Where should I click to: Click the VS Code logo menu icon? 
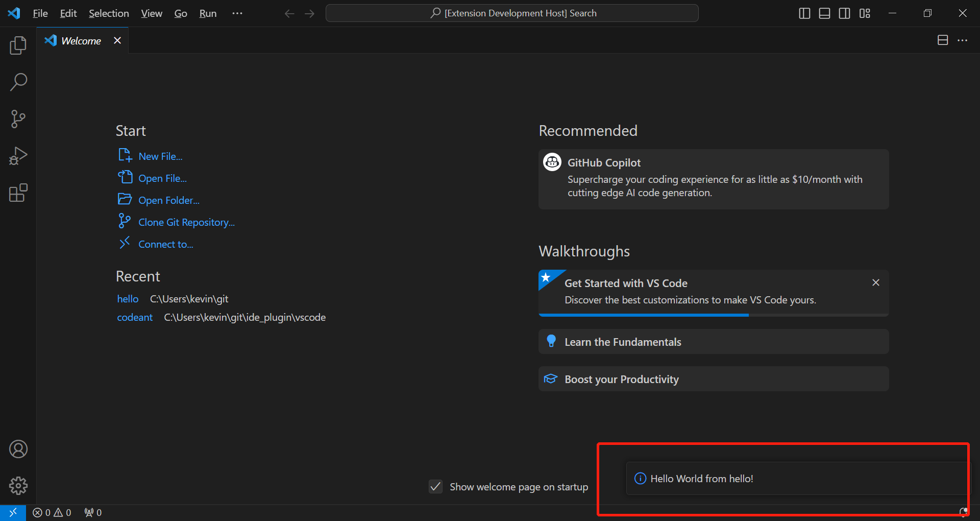tap(14, 13)
